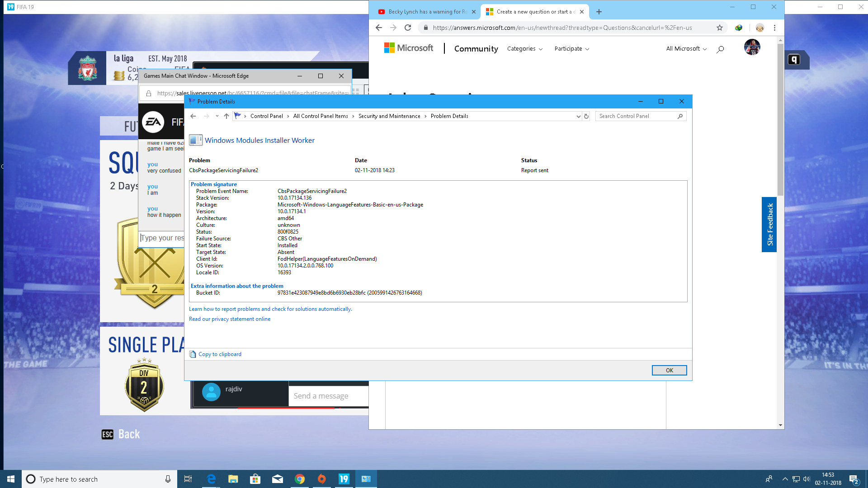Open the All Microsoft dropdown
The height and width of the screenshot is (488, 868).
click(686, 49)
